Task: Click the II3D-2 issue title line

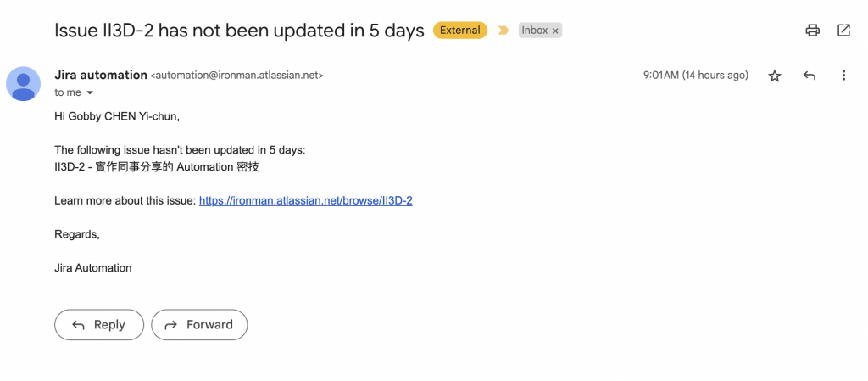Action: (156, 167)
